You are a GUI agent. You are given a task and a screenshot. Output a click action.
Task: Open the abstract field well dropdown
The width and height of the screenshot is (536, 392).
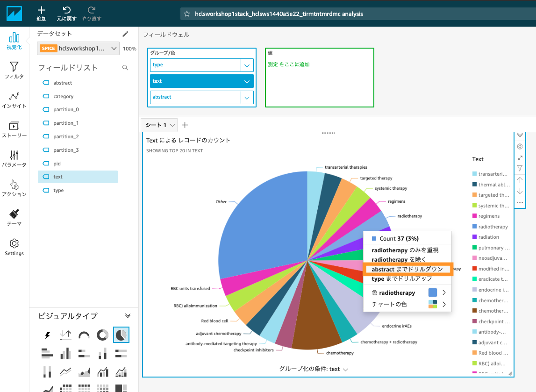[x=247, y=97]
